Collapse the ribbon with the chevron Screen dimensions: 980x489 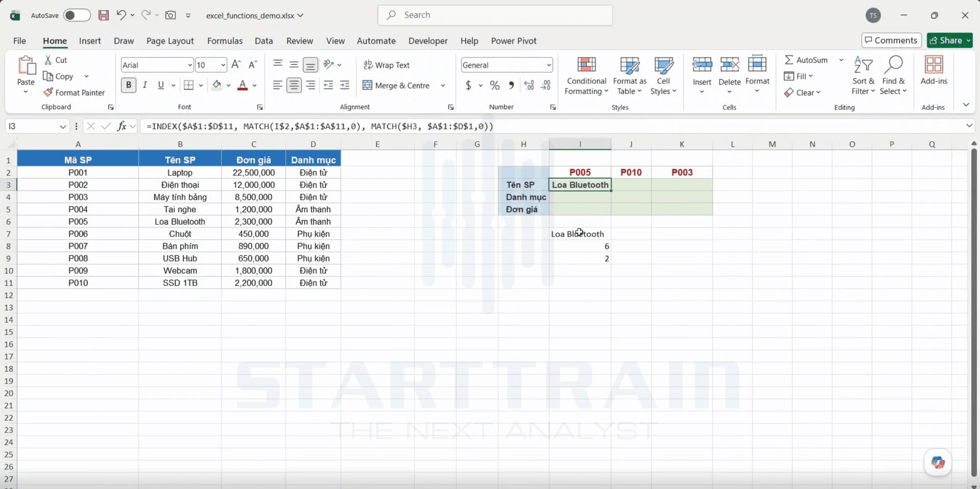tap(966, 105)
